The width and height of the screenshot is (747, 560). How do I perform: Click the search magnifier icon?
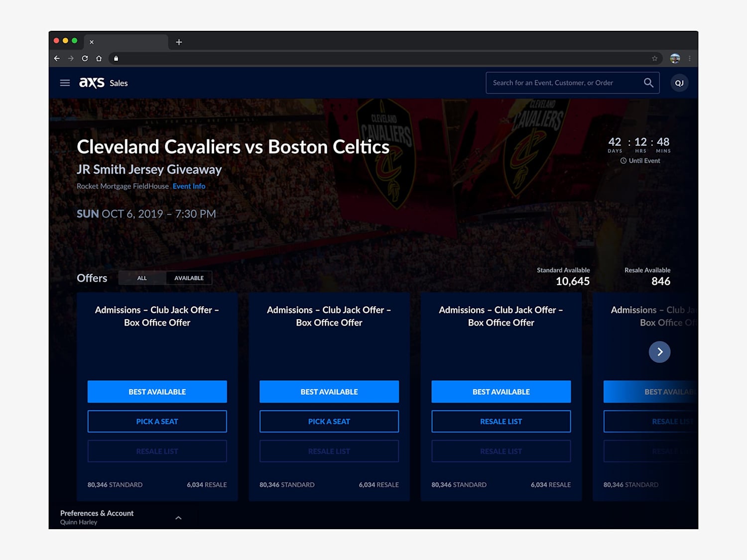pos(648,83)
